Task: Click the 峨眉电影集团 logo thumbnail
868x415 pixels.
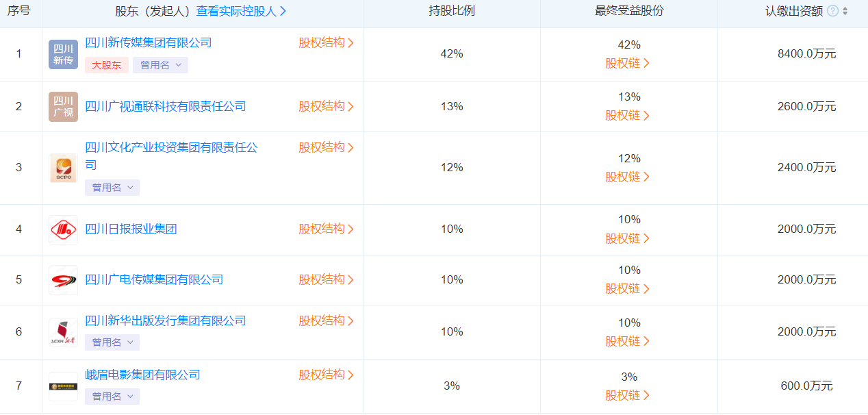Action: (x=63, y=386)
